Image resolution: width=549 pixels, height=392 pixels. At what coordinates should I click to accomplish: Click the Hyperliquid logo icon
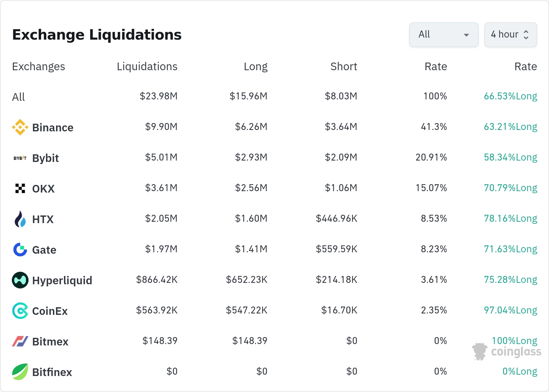tap(20, 280)
